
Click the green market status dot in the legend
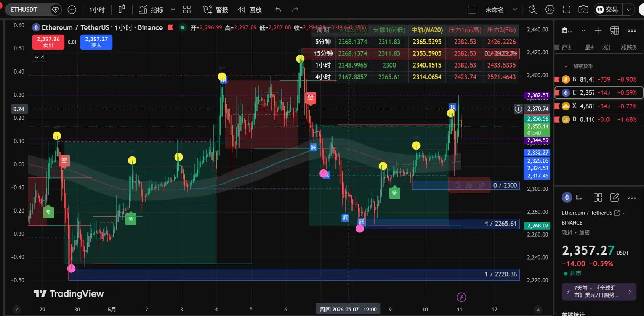[x=183, y=27]
